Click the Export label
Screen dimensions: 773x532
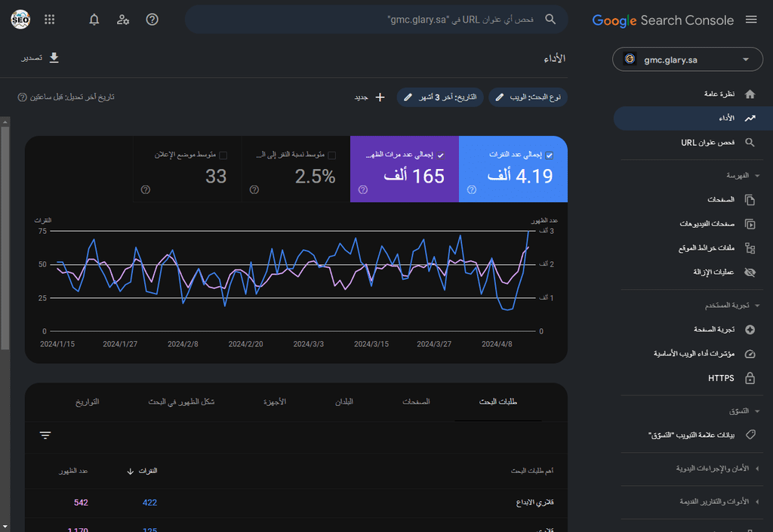tap(32, 58)
